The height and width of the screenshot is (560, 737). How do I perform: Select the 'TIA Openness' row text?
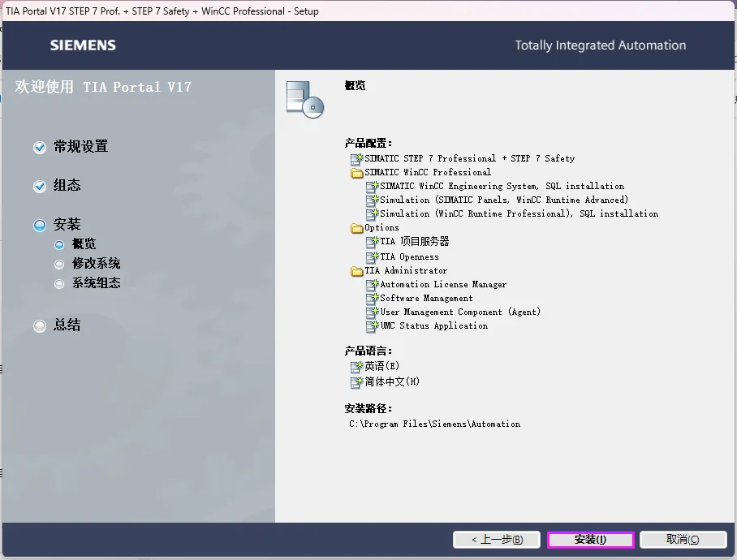click(409, 257)
